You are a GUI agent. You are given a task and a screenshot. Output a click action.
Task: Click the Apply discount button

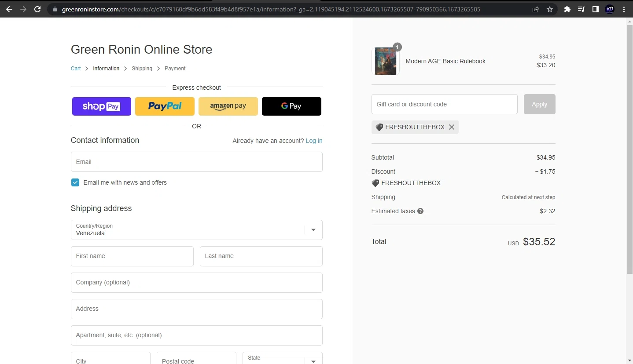click(540, 104)
